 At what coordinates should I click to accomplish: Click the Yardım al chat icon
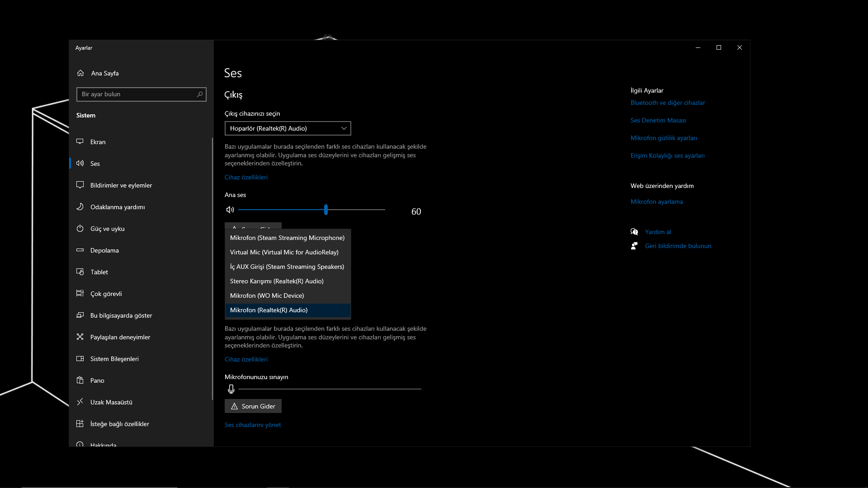[x=634, y=232]
